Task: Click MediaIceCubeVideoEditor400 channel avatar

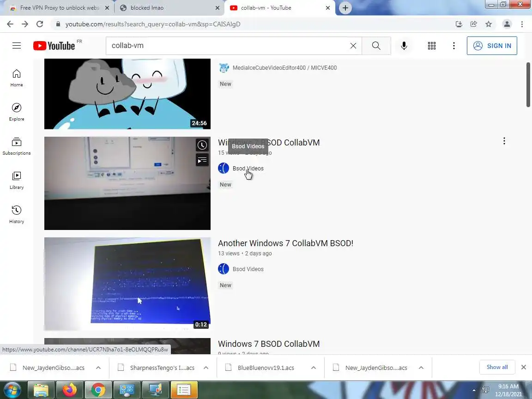Action: pyautogui.click(x=224, y=67)
